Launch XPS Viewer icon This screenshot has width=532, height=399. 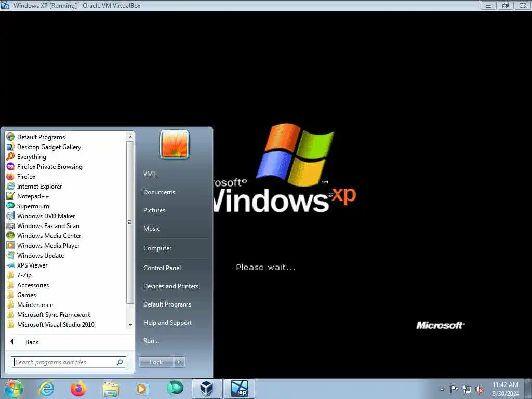(x=10, y=265)
